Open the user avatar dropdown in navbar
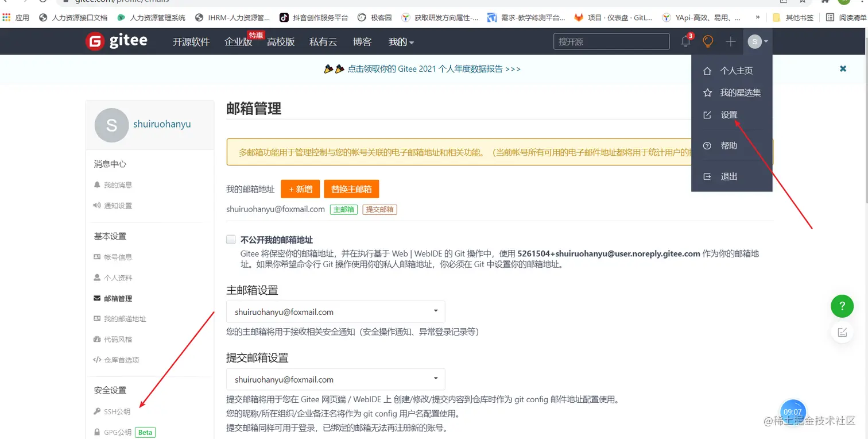The width and height of the screenshot is (868, 439). [758, 41]
